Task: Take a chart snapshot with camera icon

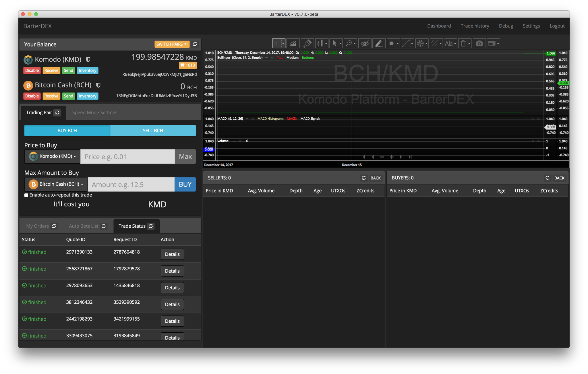Action: [479, 44]
